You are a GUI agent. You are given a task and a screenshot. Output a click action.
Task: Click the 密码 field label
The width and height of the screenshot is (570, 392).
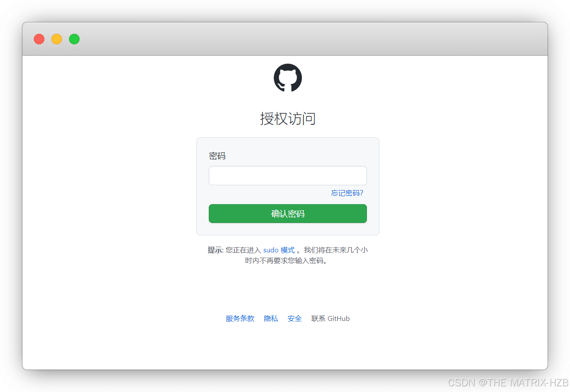click(217, 156)
